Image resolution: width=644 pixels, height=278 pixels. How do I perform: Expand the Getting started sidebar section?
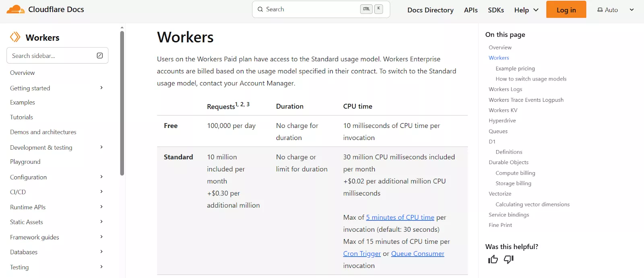coord(101,88)
